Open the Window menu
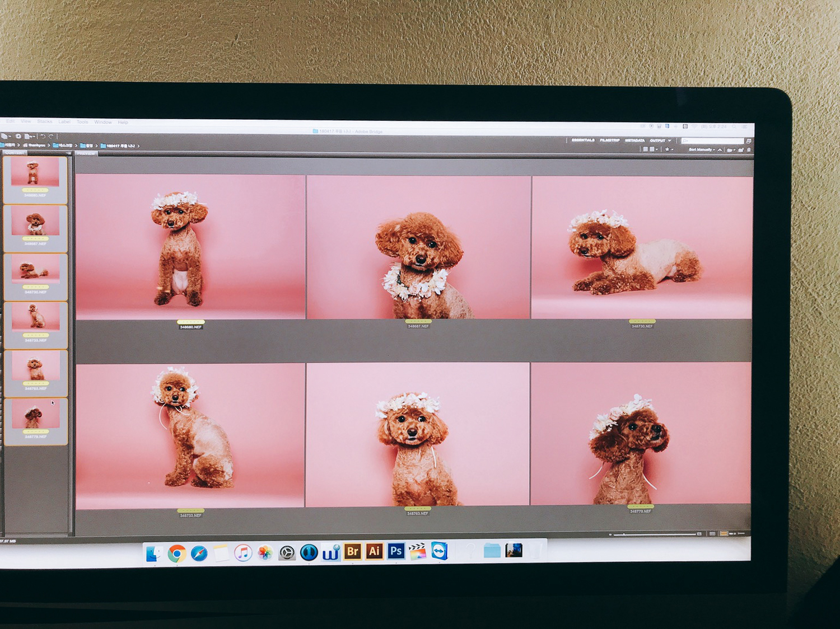The height and width of the screenshot is (629, 840). [103, 122]
